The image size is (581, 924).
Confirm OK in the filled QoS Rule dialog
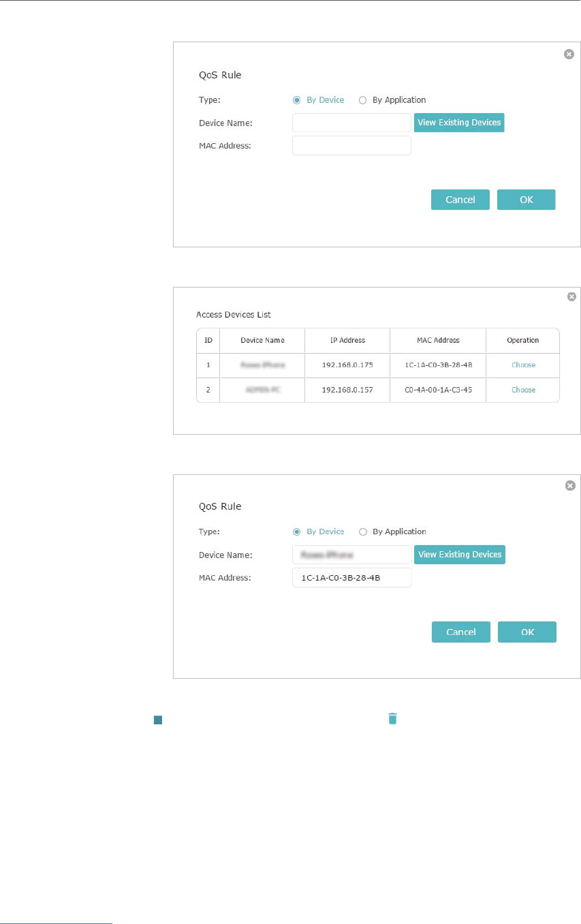[x=527, y=632]
